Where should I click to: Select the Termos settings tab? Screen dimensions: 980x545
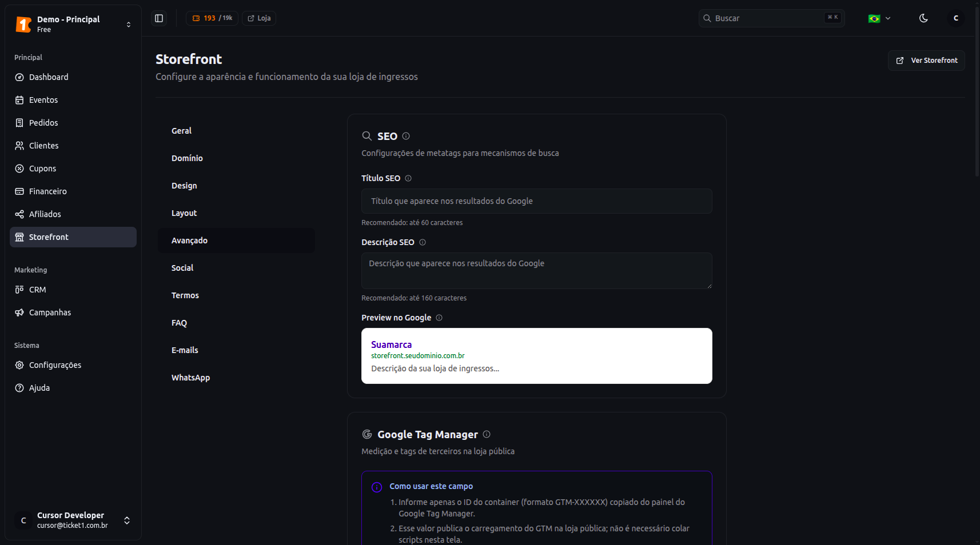236,295
